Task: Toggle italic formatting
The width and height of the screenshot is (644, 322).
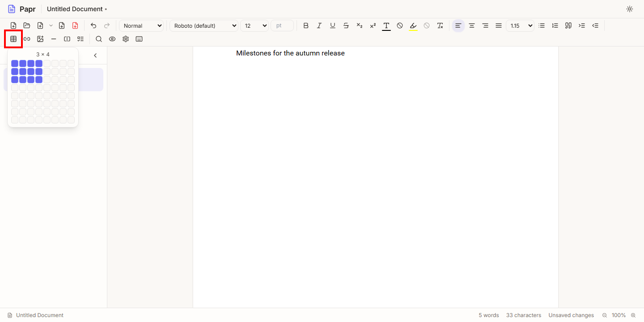Action: point(319,25)
